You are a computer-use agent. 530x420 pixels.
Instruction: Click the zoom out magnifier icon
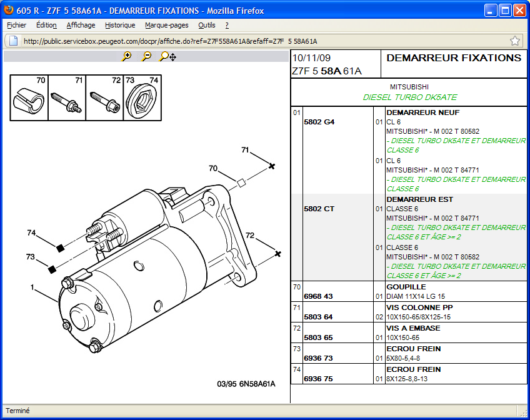tap(146, 56)
